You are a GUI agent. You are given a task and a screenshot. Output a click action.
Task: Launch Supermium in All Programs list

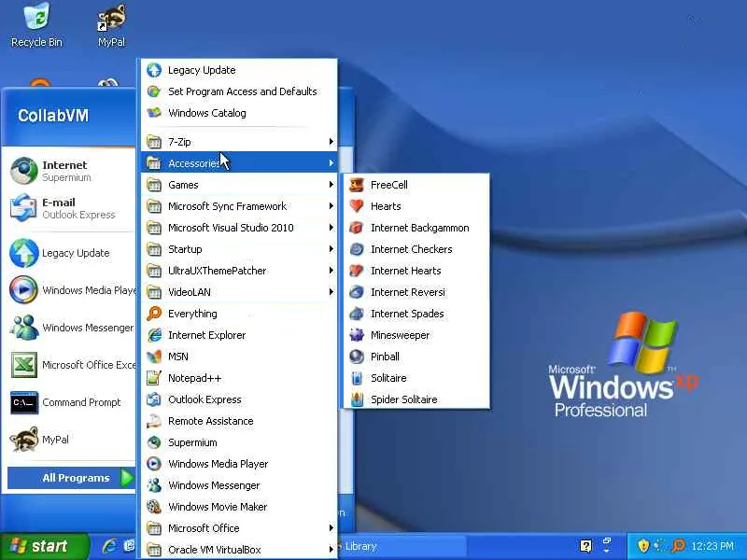click(239, 441)
